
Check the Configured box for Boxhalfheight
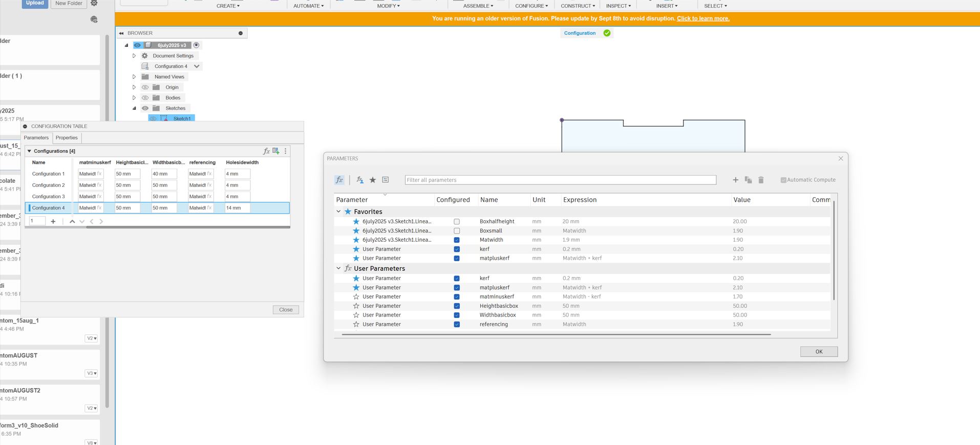[457, 222]
